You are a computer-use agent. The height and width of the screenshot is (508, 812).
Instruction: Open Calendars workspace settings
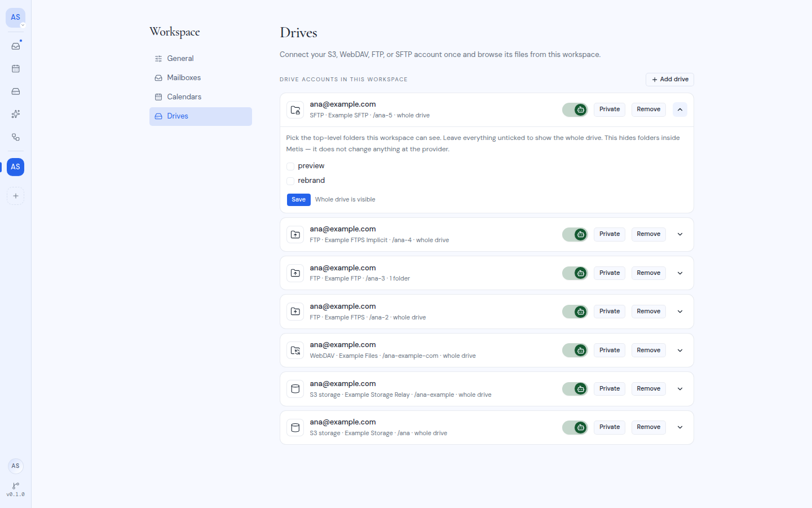tap(201, 97)
